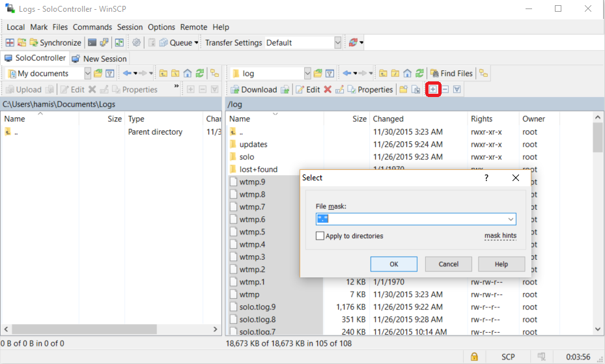Open in PuTTY icon with lightning bolt
Screen dimensions: 605x364
pos(104,42)
